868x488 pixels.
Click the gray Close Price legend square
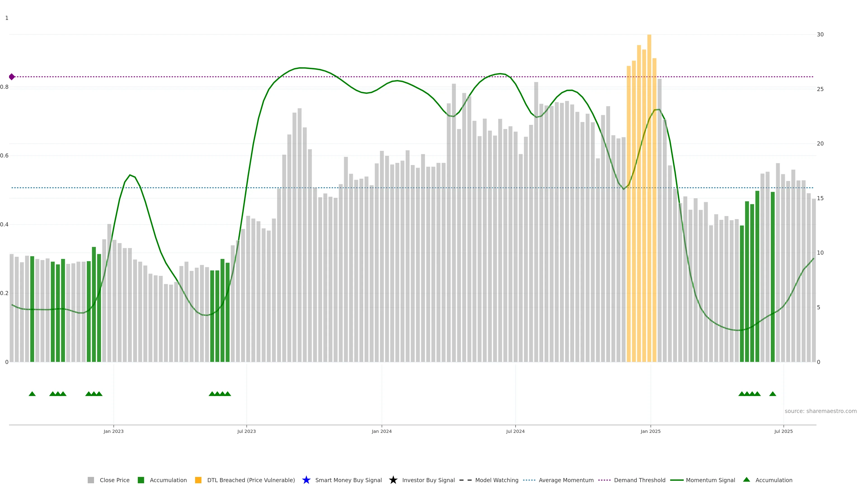(91, 480)
